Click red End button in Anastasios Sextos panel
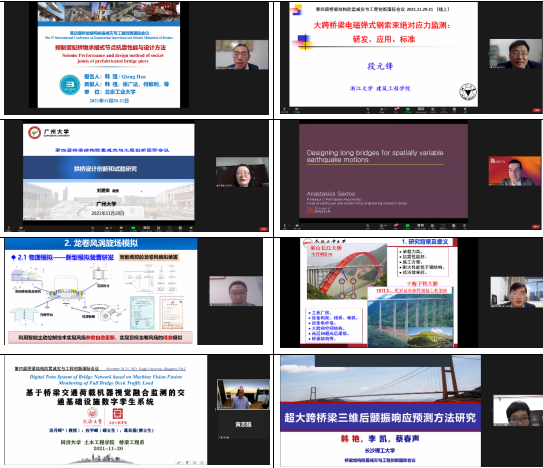Viewport: 543px width, 468px height. pos(536,227)
